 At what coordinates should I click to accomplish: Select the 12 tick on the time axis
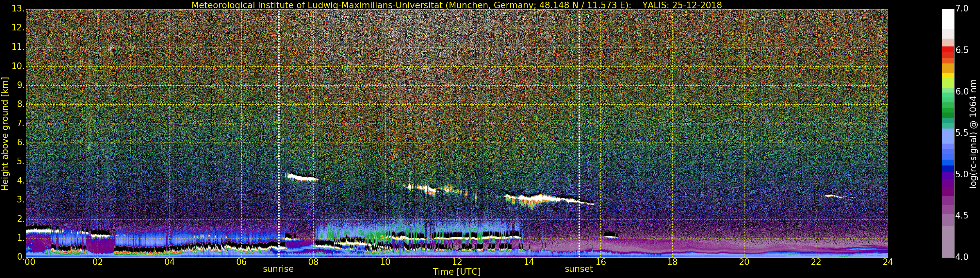click(x=457, y=262)
